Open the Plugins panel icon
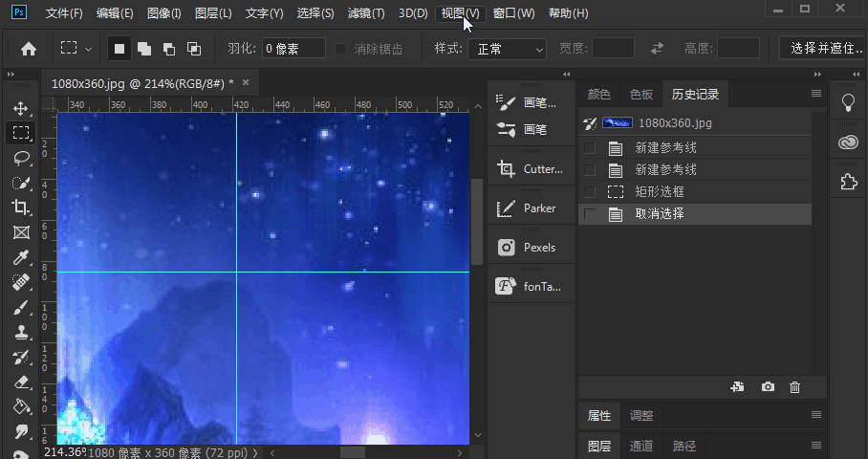This screenshot has width=868, height=459. coord(848,182)
